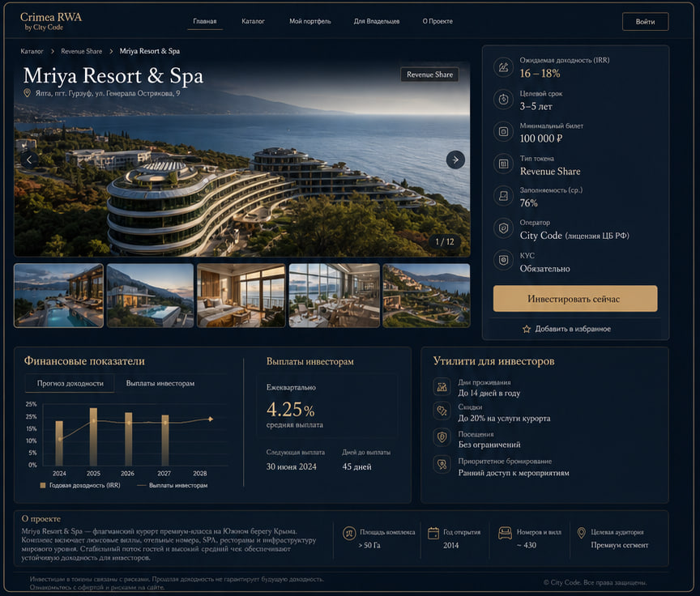Click the 30 июня 2024 payout date
This screenshot has width=700, height=596.
tap(291, 466)
